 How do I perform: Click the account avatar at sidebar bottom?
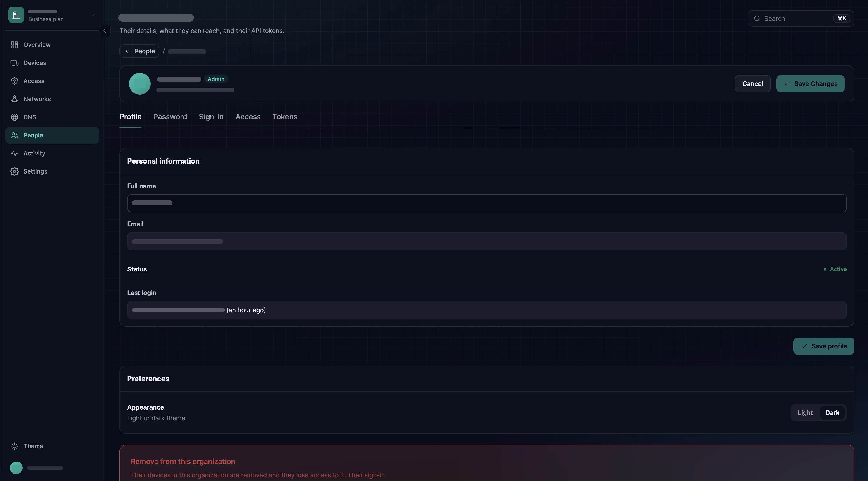[x=16, y=468]
